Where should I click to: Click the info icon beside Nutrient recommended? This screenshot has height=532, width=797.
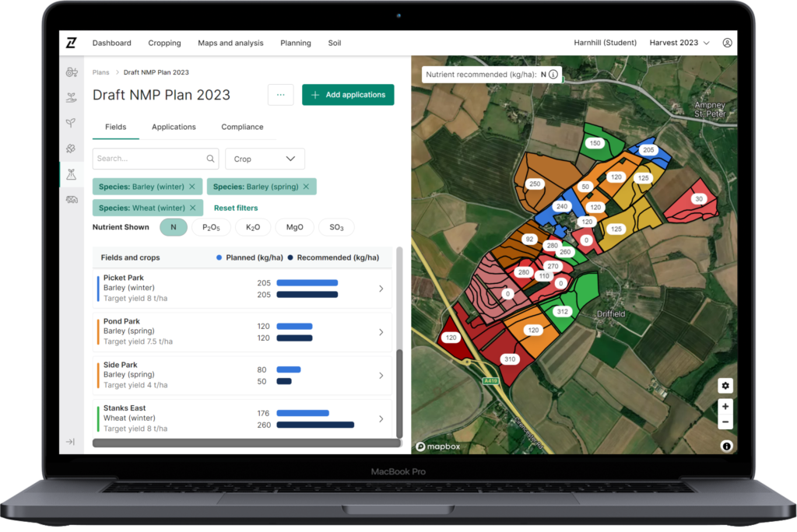(553, 75)
